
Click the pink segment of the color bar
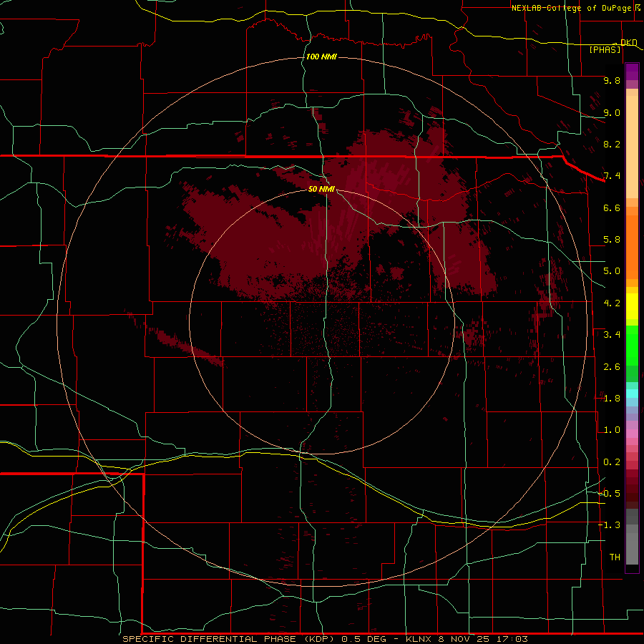[632, 434]
